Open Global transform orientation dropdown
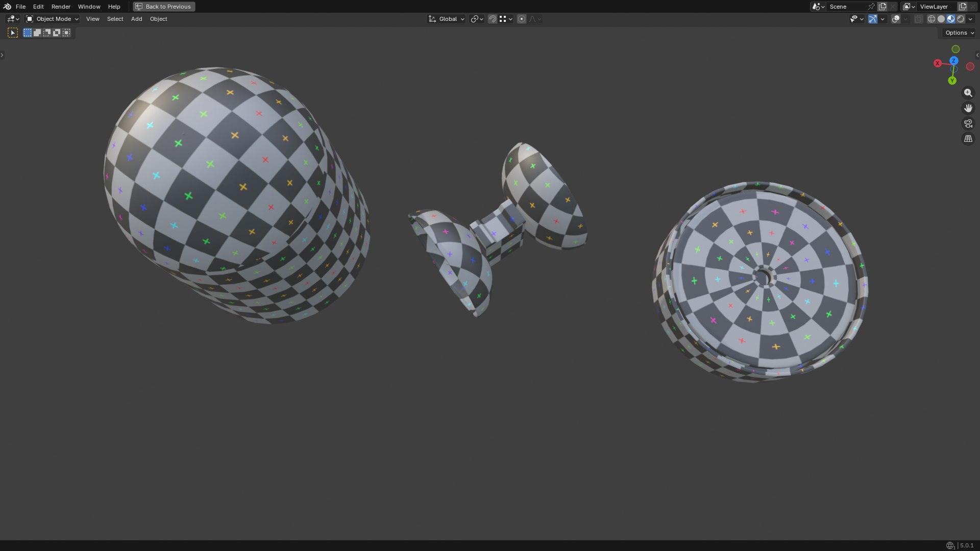 point(446,19)
